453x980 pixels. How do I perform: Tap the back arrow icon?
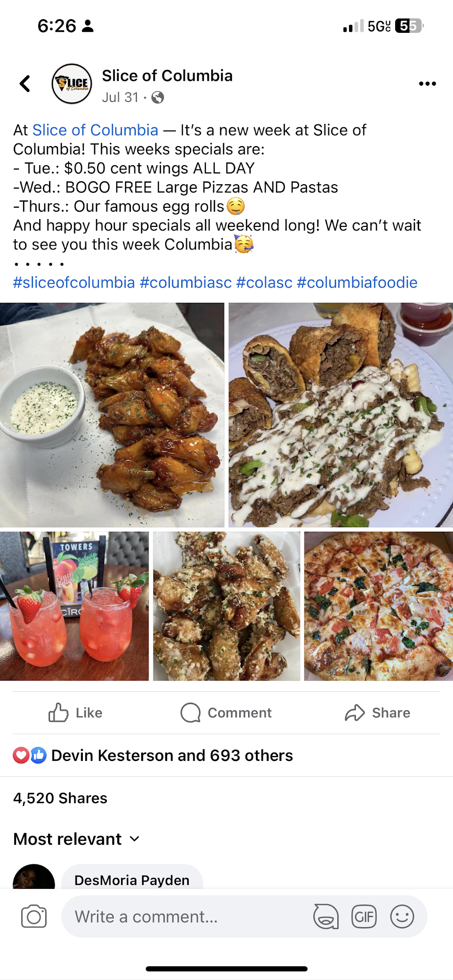[25, 84]
